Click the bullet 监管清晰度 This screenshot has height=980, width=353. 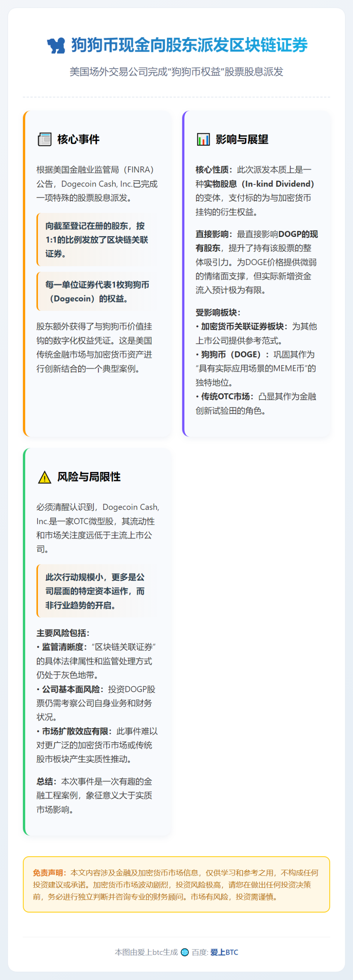point(96,661)
